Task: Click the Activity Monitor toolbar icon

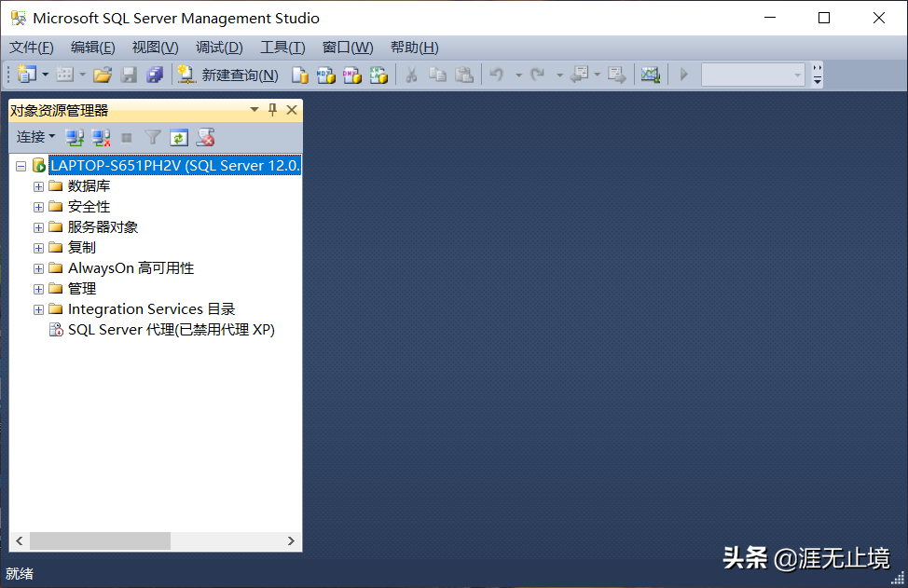Action: (651, 75)
